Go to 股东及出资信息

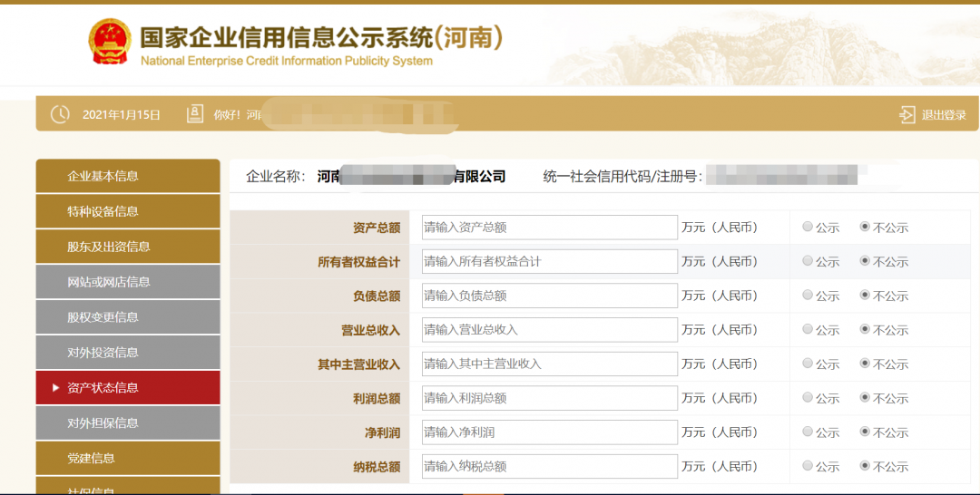click(128, 247)
